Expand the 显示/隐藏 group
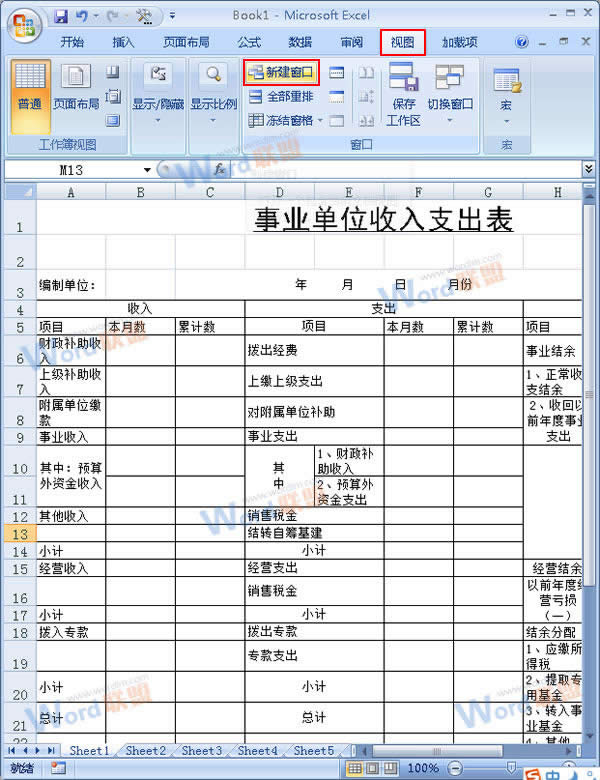Viewport: 600px width, 780px height. (158, 95)
